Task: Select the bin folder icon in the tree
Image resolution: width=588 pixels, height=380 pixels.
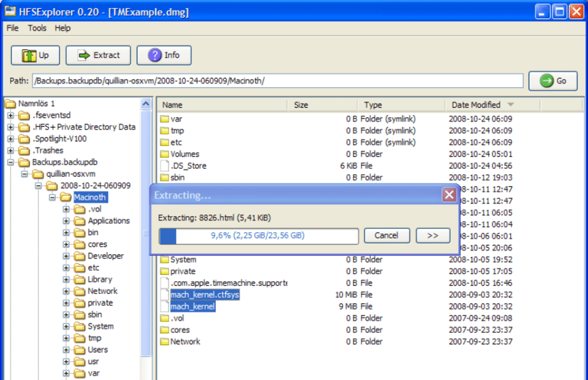Action: tap(80, 233)
